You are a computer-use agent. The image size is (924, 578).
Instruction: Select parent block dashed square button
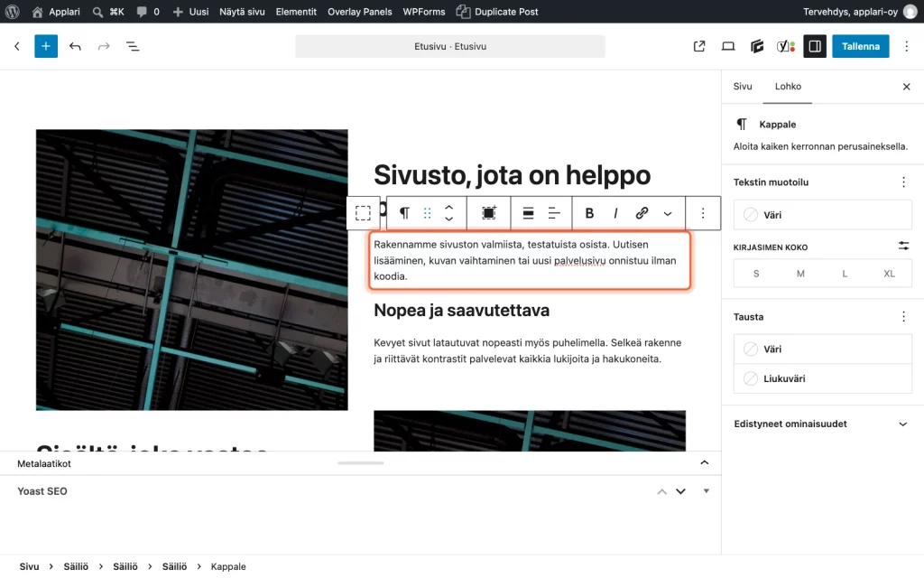363,213
